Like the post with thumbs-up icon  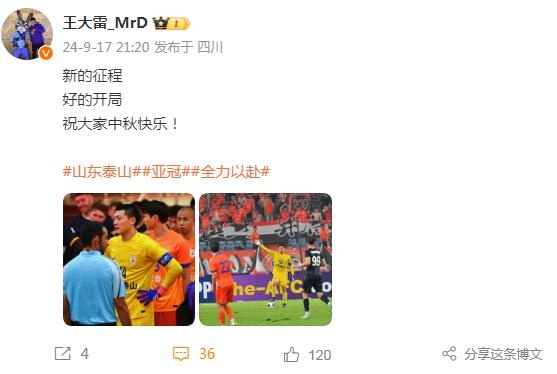[x=291, y=354]
